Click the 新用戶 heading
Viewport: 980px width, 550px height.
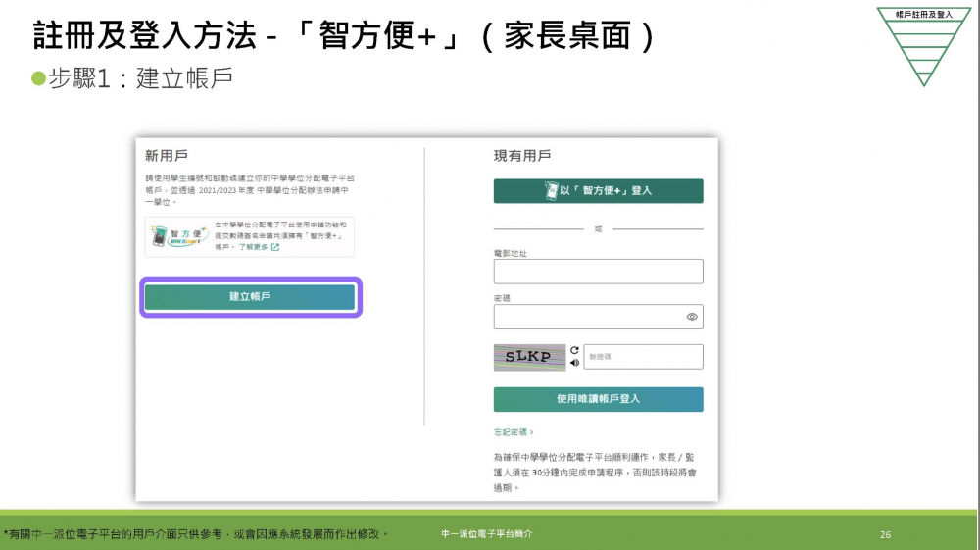click(167, 156)
